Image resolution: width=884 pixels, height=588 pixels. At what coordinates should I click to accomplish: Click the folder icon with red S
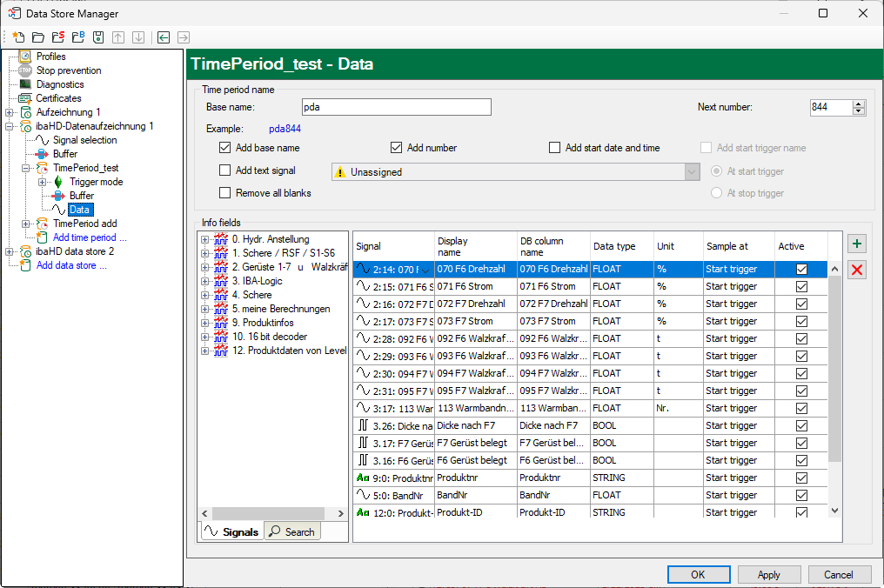click(58, 37)
